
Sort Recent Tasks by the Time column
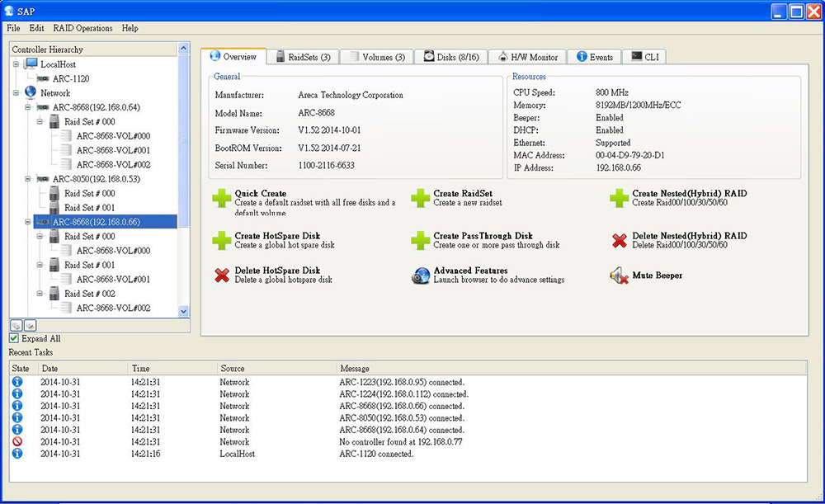[173, 368]
